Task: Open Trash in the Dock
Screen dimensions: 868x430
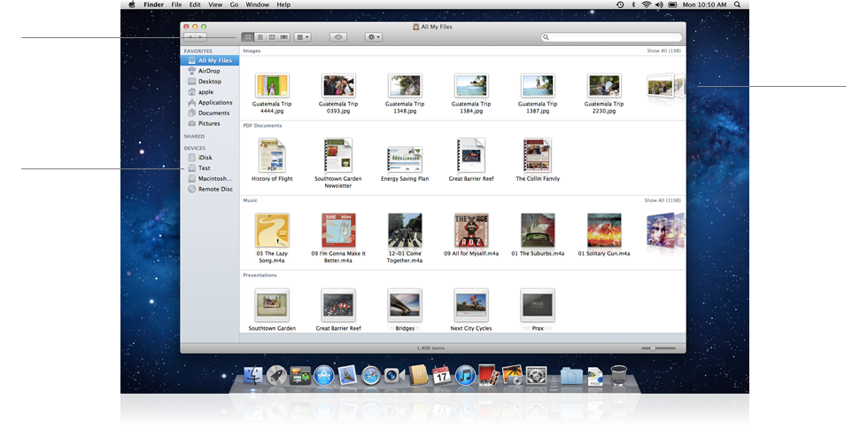Action: point(619,375)
